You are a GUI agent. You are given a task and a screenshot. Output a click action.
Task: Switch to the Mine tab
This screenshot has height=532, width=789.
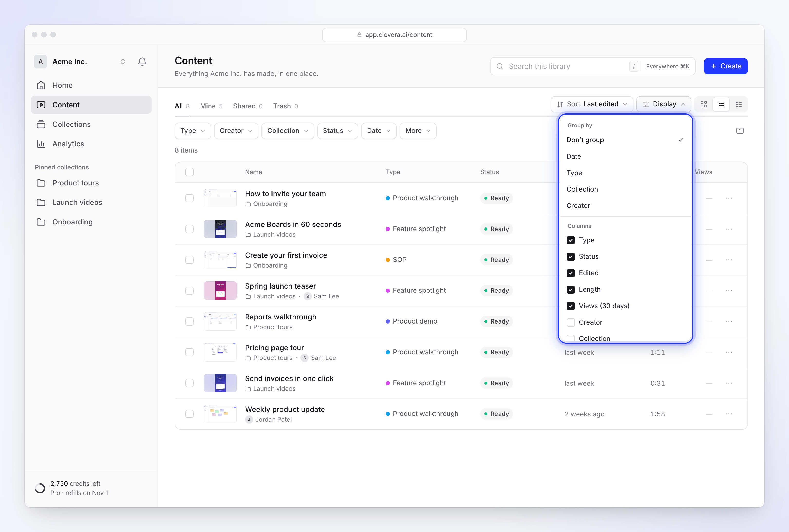[211, 106]
